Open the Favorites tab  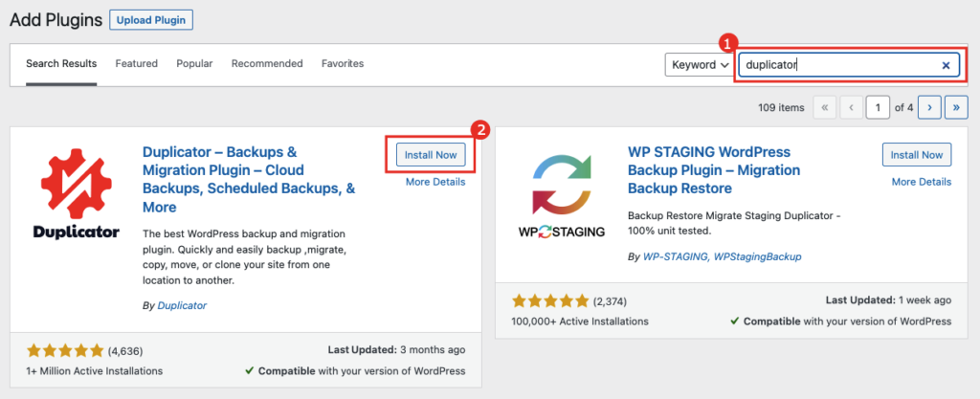(x=343, y=64)
